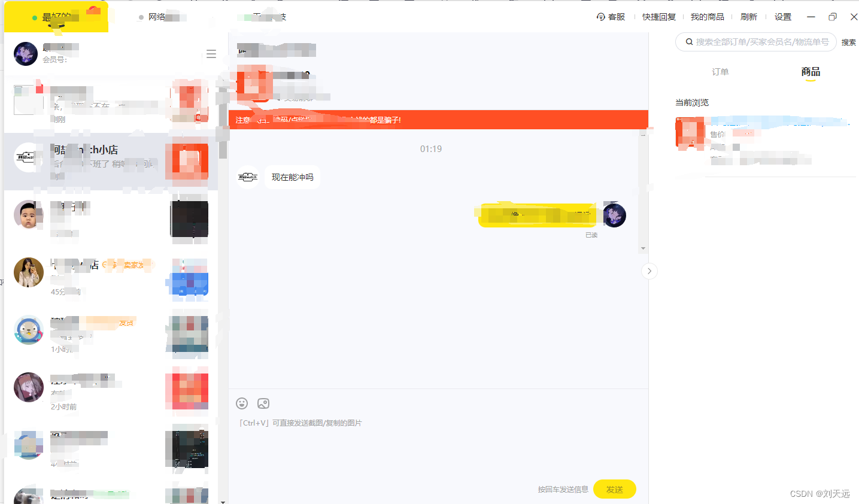This screenshot has height=504, width=859.
Task: Click the 当前浏览 heading
Action: click(692, 103)
